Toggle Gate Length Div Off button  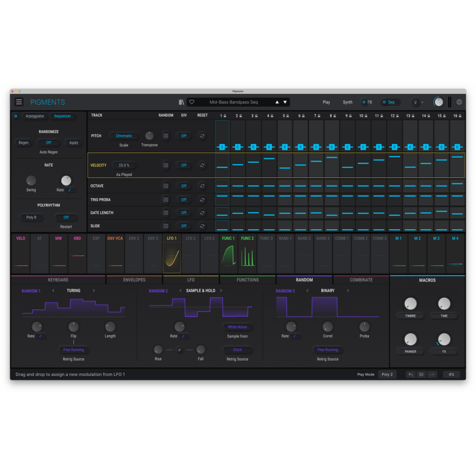pyautogui.click(x=184, y=213)
